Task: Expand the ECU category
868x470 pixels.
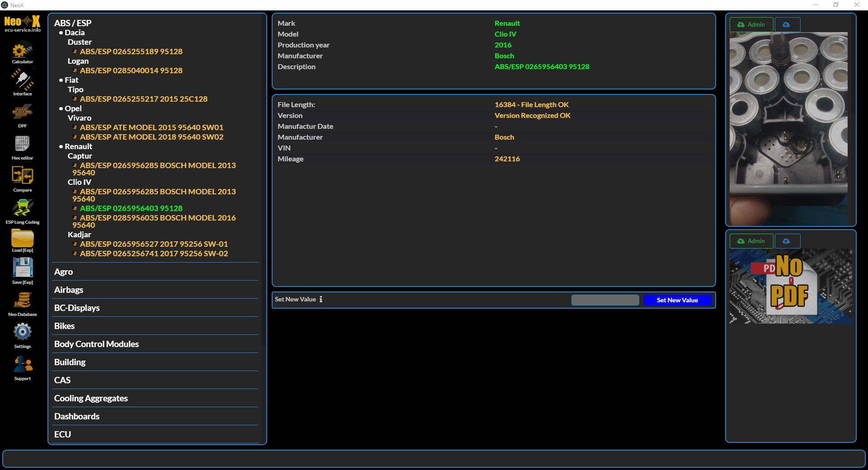Action: (x=155, y=434)
